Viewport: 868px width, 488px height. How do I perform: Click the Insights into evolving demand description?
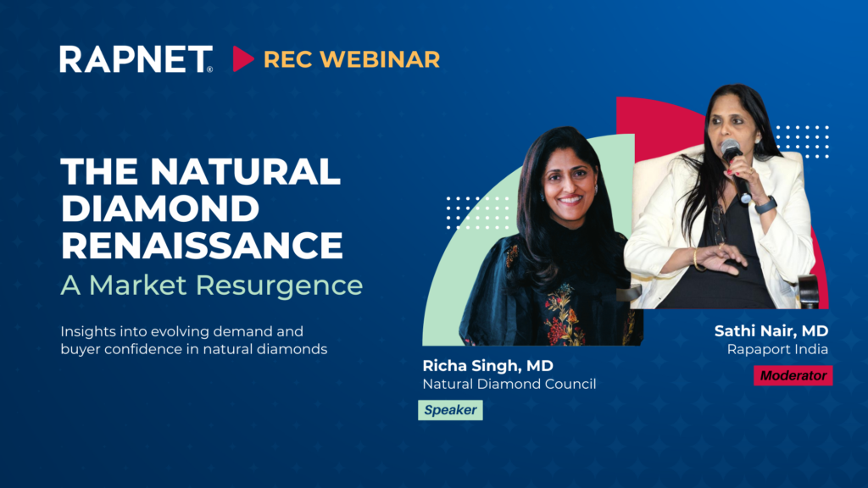[194, 341]
